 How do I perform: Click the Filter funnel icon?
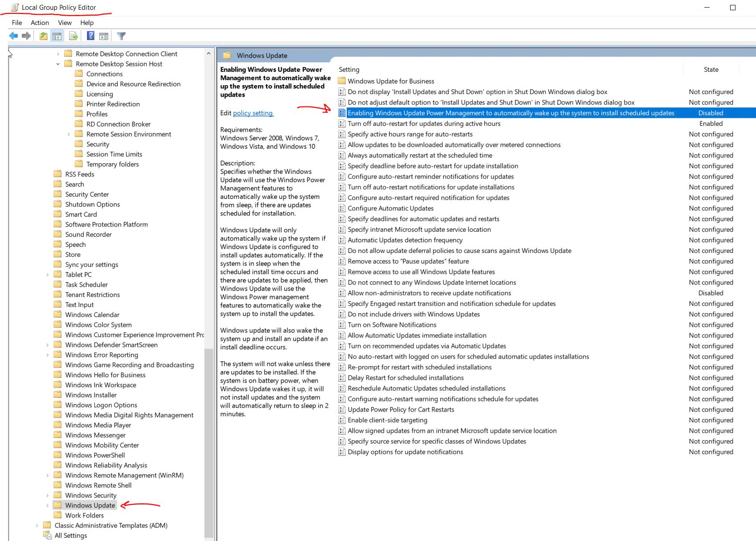coord(121,36)
